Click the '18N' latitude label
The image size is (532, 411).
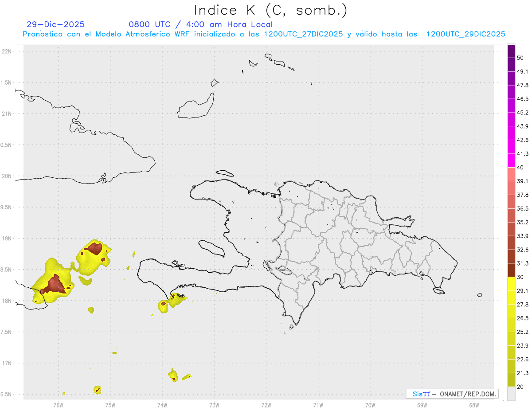(x=8, y=301)
